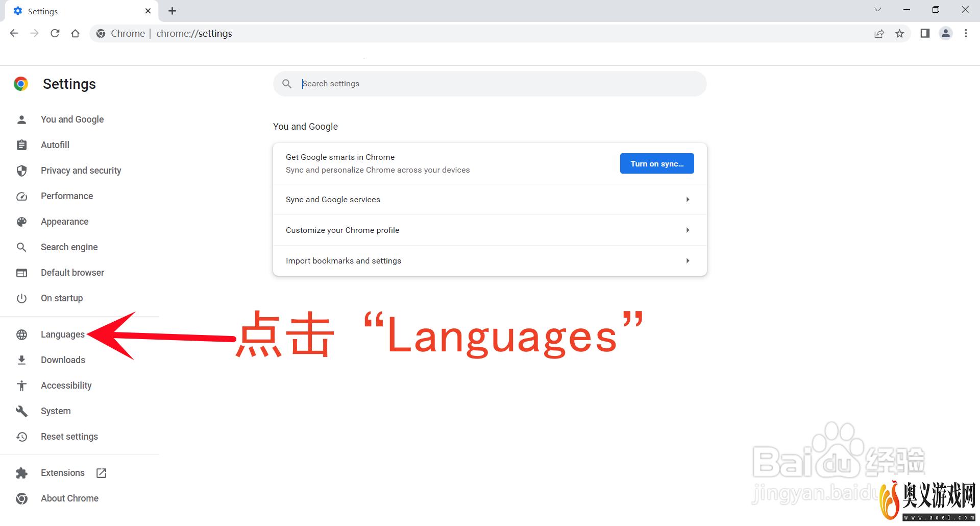Screen dimensions: 980x526
Task: Click the wrench icon beside System
Action: 21,411
